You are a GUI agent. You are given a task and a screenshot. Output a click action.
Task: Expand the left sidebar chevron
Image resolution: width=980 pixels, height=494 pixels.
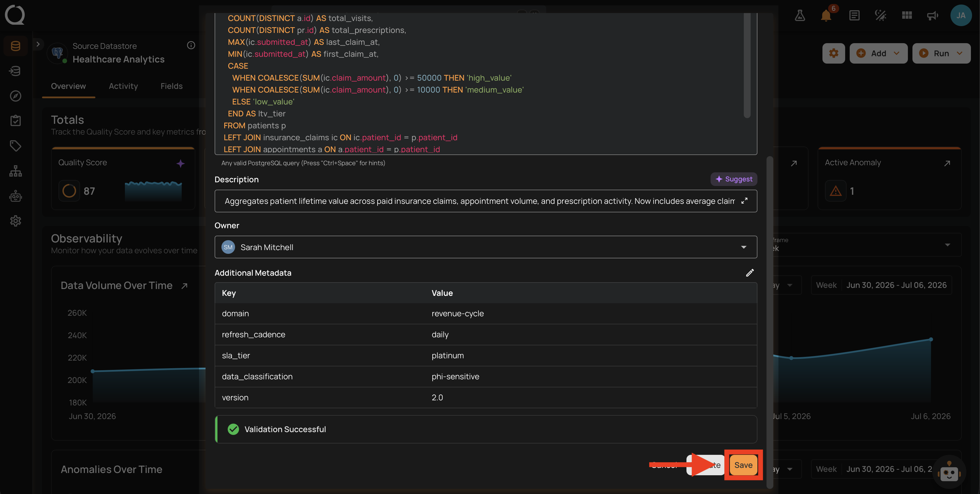click(38, 44)
